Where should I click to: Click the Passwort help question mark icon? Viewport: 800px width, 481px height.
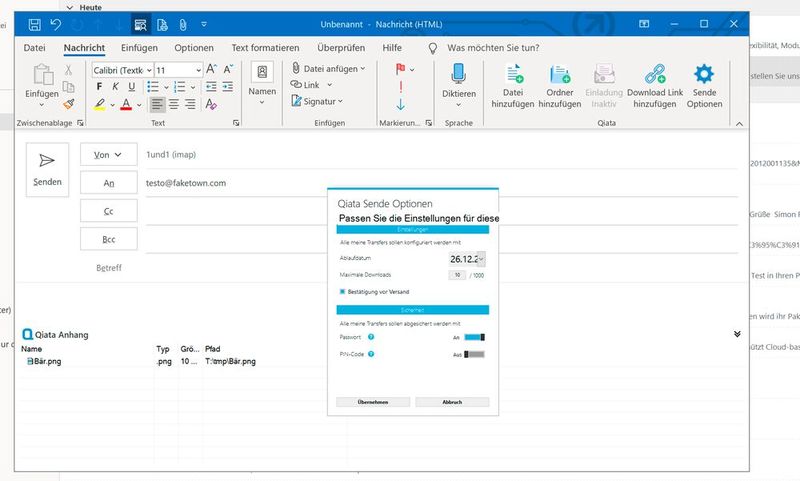[x=371, y=338]
